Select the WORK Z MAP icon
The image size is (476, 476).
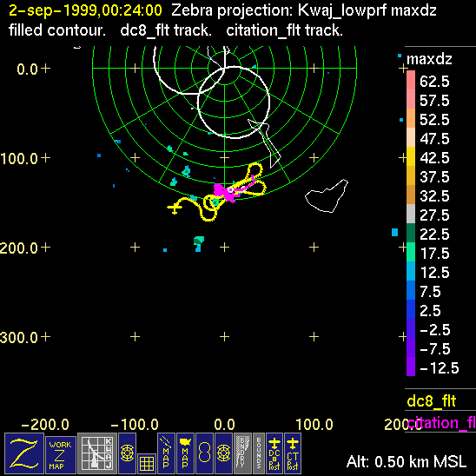[61, 455]
